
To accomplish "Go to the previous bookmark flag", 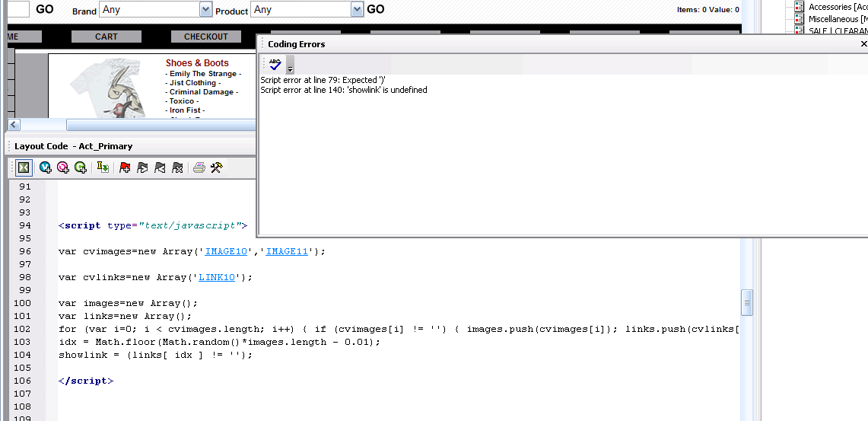I will pyautogui.click(x=160, y=167).
